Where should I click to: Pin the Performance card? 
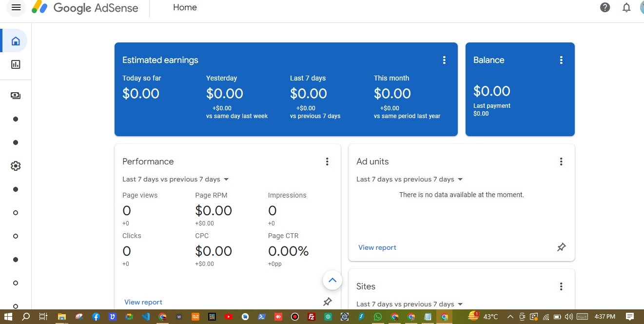click(328, 302)
